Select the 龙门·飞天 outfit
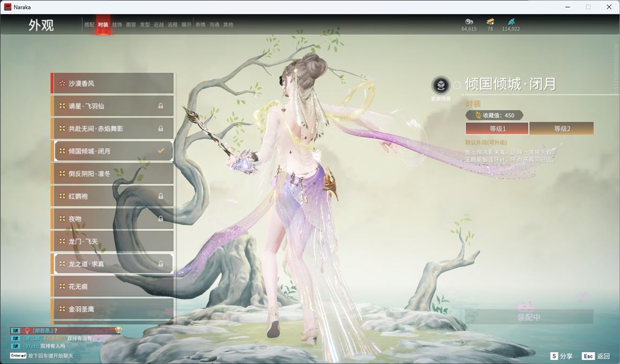The height and width of the screenshot is (364, 620). (113, 241)
